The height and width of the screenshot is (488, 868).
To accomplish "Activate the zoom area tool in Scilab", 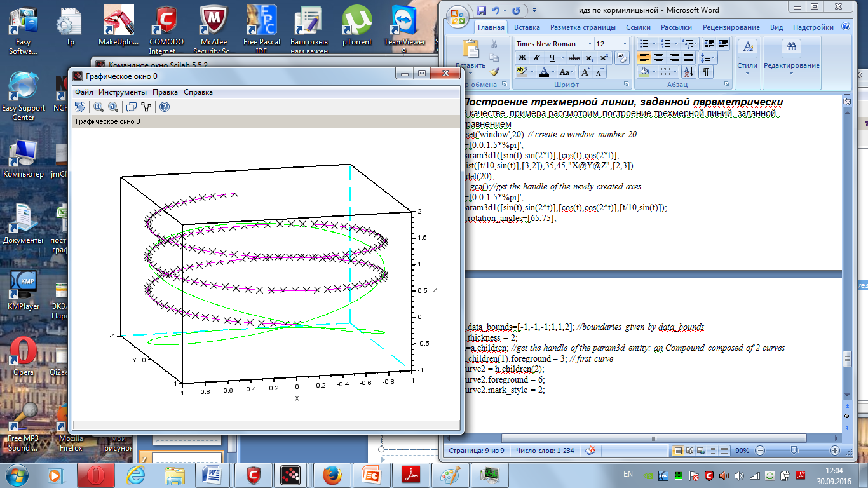I will coord(98,107).
